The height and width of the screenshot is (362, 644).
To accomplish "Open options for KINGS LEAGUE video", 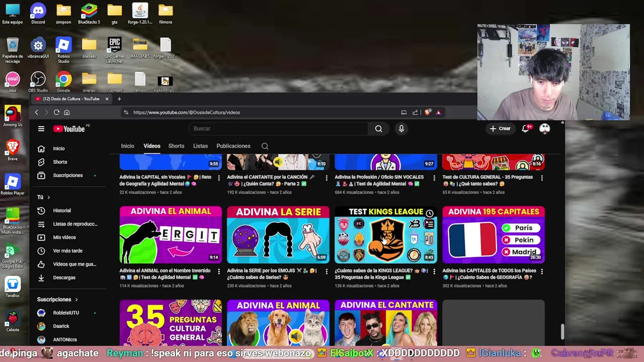I will (434, 271).
